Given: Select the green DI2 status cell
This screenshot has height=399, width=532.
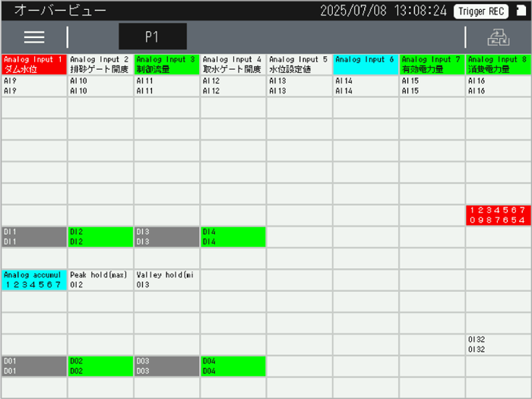Looking at the screenshot, I should coord(100,236).
